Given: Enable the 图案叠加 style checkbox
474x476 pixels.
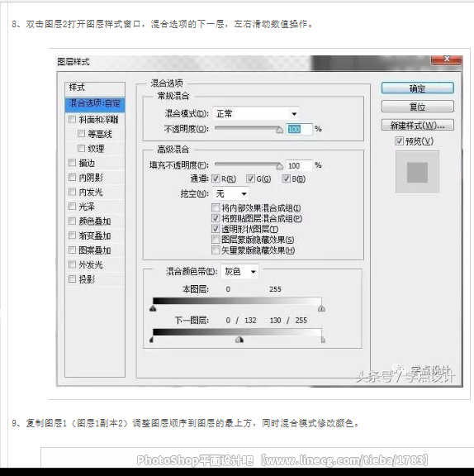Looking at the screenshot, I should tap(72, 250).
